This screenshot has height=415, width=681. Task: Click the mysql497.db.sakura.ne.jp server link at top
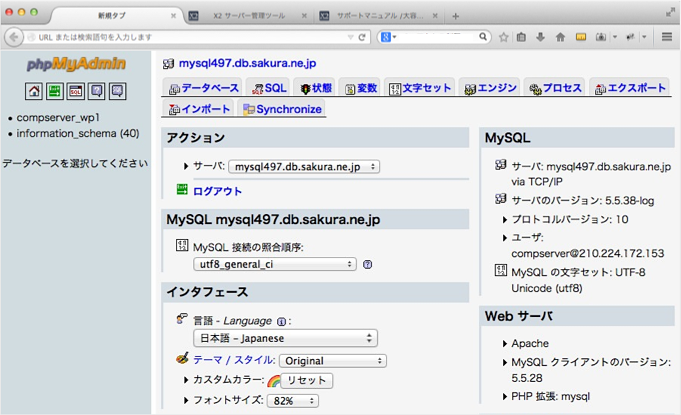[x=248, y=63]
